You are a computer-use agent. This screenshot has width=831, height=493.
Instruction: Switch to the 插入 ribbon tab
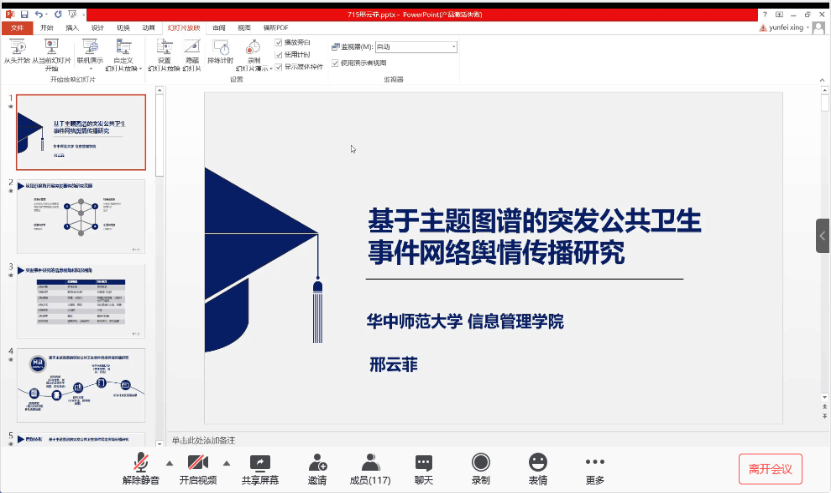[x=72, y=28]
